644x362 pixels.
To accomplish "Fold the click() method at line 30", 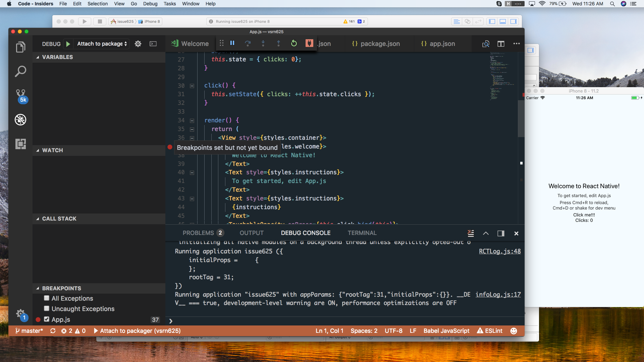I will pyautogui.click(x=192, y=86).
